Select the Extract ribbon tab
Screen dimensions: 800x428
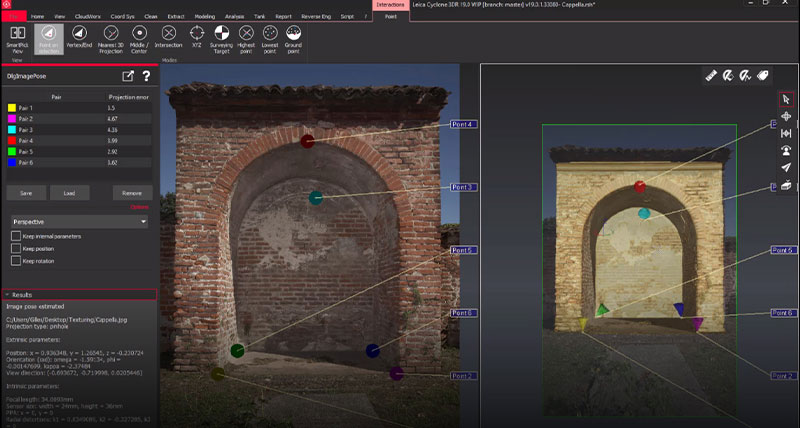pos(176,16)
